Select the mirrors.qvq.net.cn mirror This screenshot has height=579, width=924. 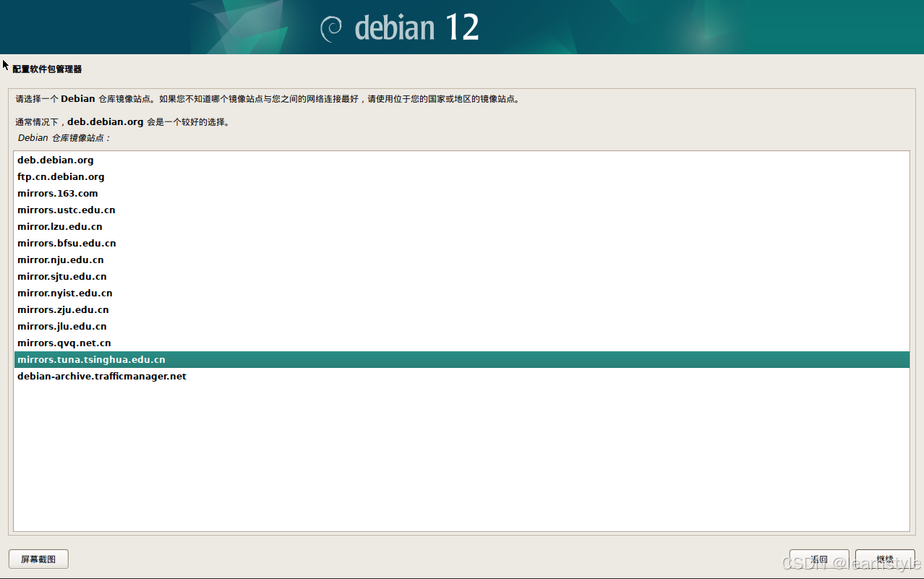pyautogui.click(x=462, y=343)
